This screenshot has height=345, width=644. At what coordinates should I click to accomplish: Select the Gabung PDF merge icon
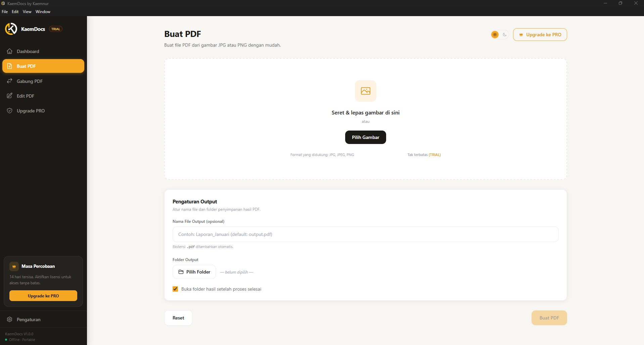click(x=10, y=81)
